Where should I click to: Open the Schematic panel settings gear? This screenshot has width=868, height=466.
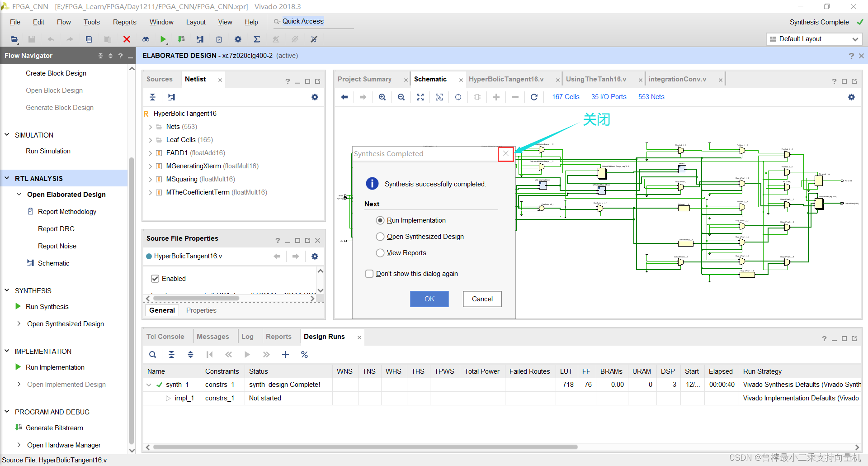tap(851, 97)
